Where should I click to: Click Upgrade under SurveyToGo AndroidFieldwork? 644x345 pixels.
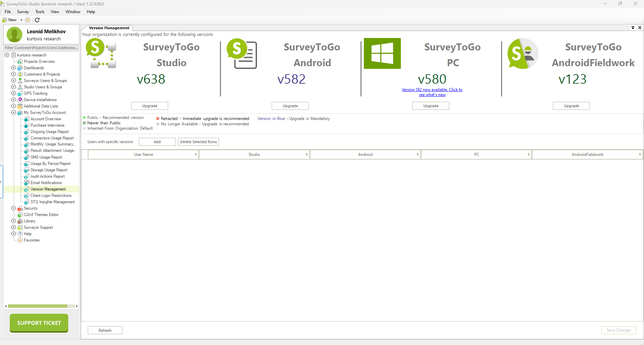click(x=571, y=106)
